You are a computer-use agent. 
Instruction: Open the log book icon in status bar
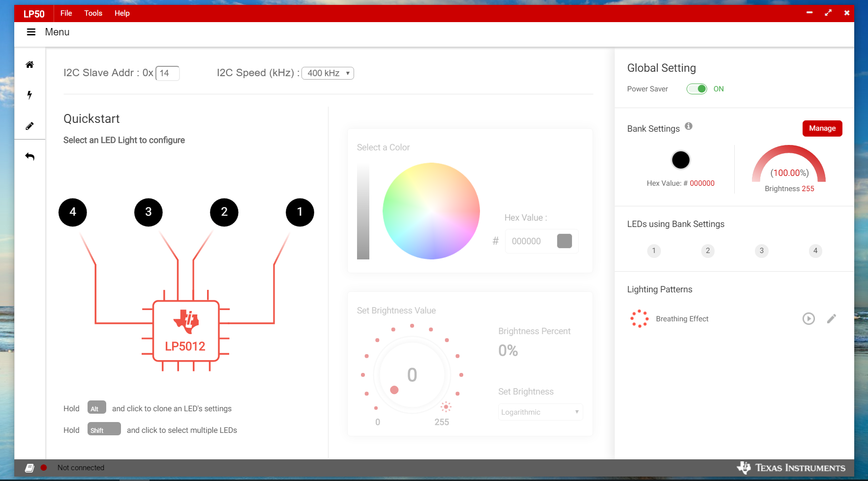pos(30,468)
